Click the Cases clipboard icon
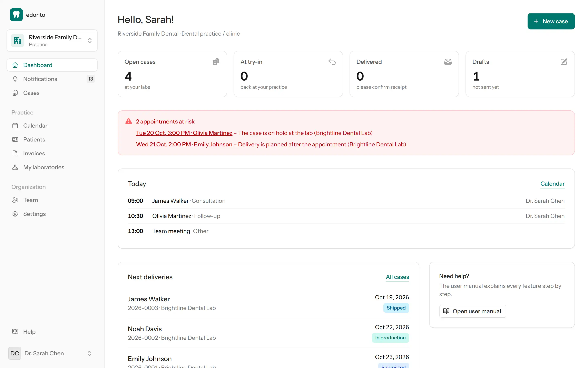This screenshot has width=588, height=368. click(x=15, y=93)
